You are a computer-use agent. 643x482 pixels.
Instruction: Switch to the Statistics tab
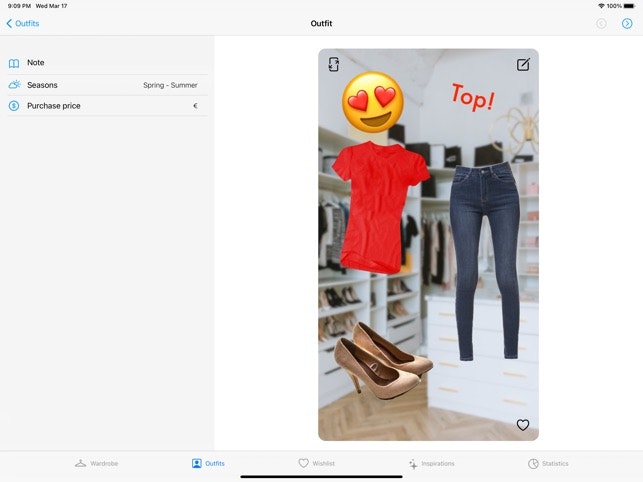[x=548, y=464]
